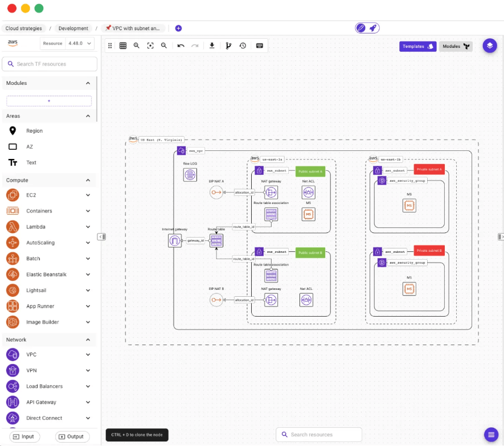The width and height of the screenshot is (504, 446).
Task: Click the Internet gateway node icon
Action: point(174,240)
